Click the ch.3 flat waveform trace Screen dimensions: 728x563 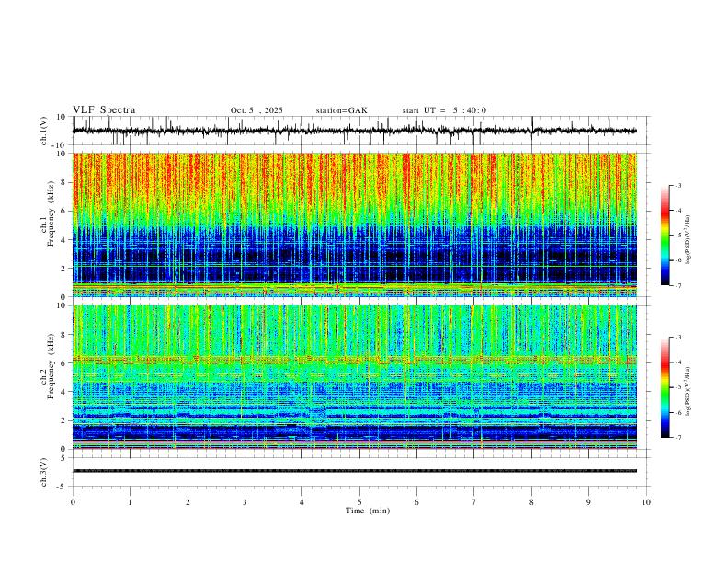click(x=355, y=471)
